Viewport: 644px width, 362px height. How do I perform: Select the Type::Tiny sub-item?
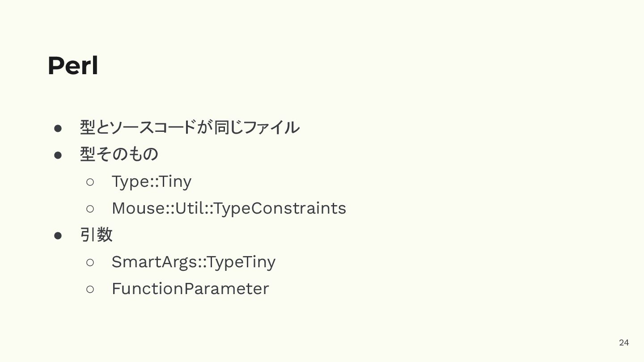(151, 181)
